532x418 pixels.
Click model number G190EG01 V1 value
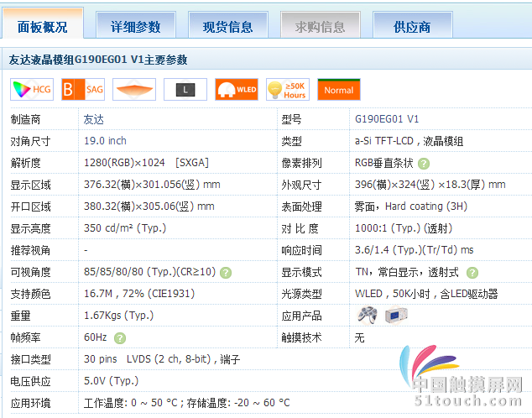387,119
